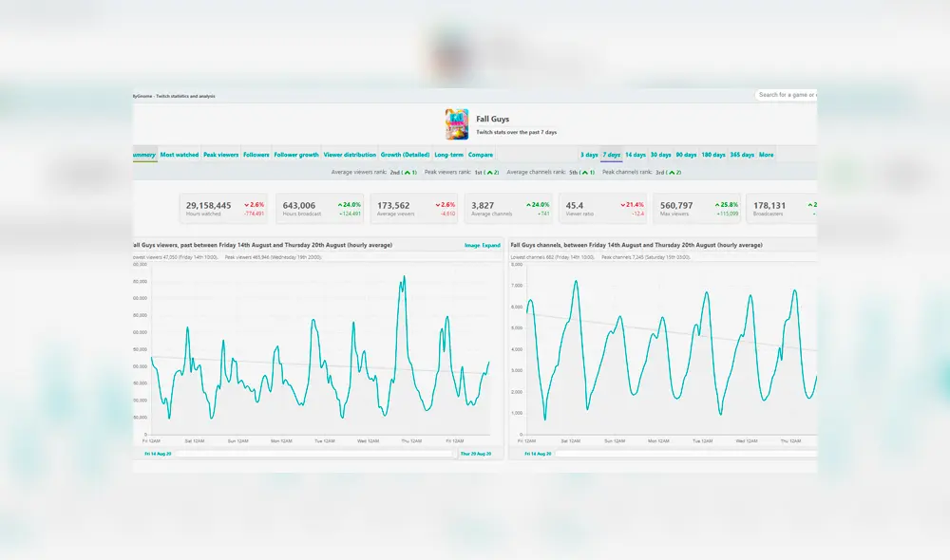This screenshot has height=560, width=950.
Task: Click the game search input field
Action: pos(787,94)
